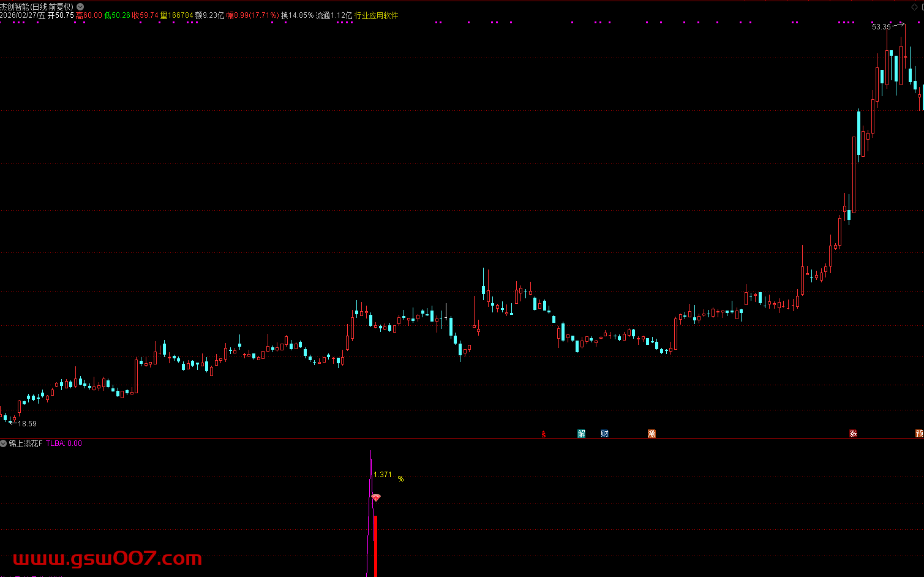Click the 杰创智能(日线.前复权) chart title
Screen dimensions: 924x577
[37, 7]
